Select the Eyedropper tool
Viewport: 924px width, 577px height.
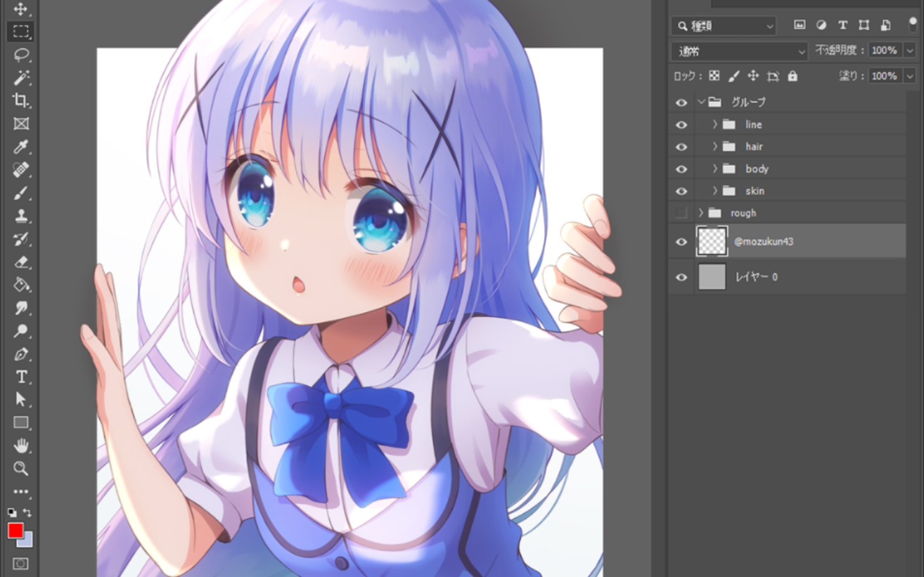tap(20, 147)
